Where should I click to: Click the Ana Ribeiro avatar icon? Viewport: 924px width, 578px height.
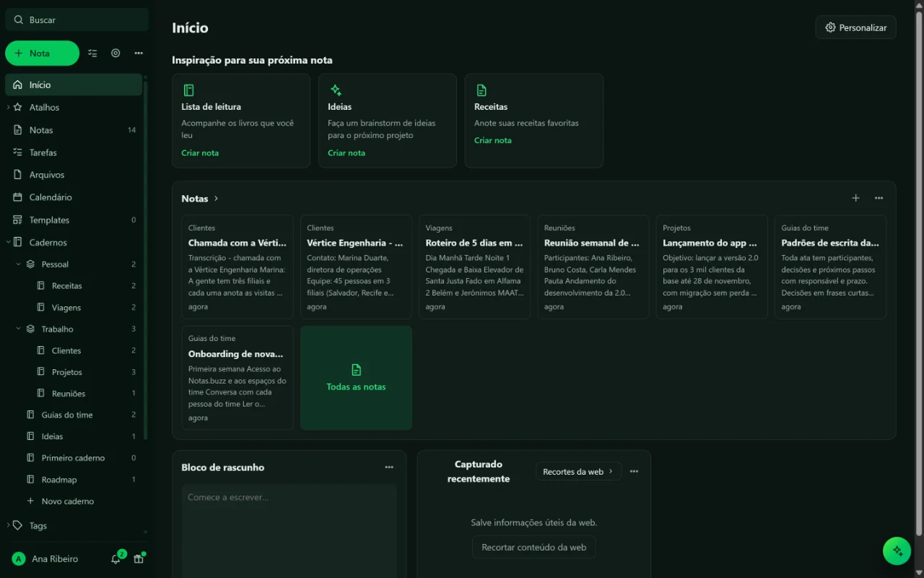pos(19,558)
